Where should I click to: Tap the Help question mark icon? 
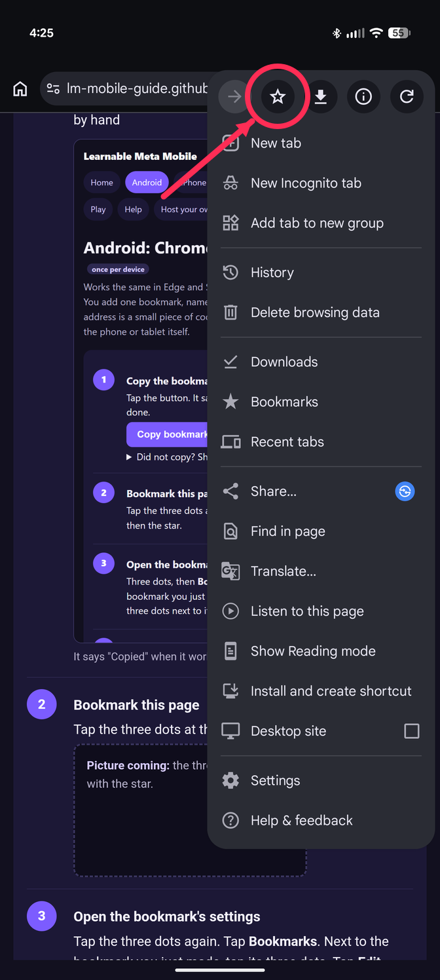(230, 820)
